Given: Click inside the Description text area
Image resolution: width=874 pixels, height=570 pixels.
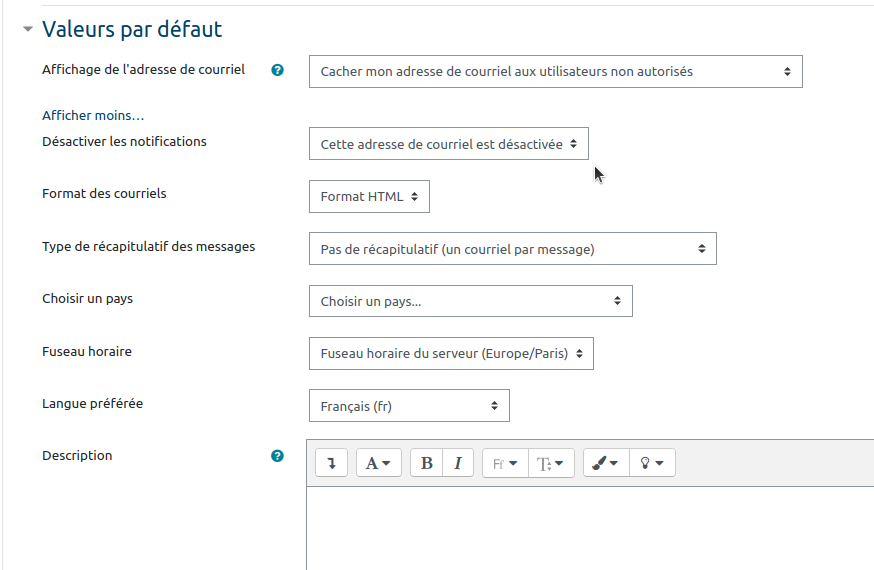Looking at the screenshot, I should [x=590, y=528].
